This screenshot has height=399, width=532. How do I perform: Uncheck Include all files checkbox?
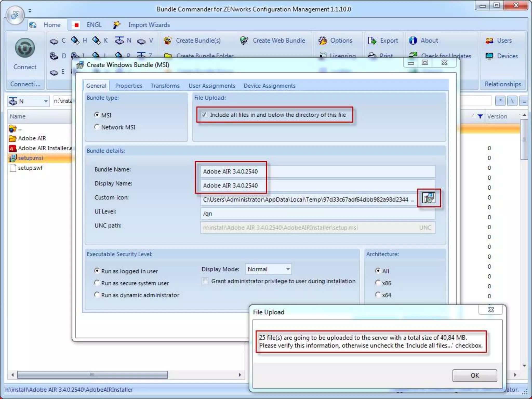pyautogui.click(x=204, y=115)
